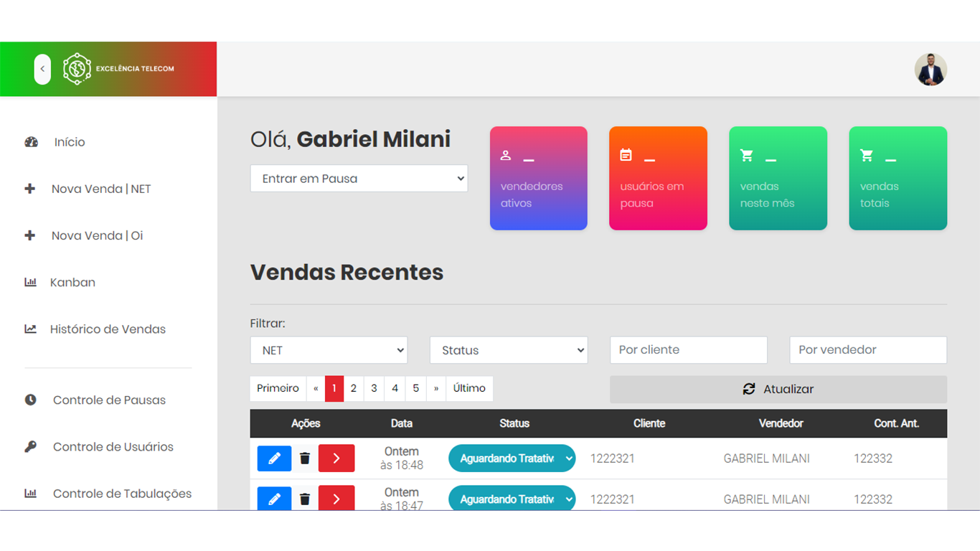Go to Início in the sidebar

[x=67, y=141]
